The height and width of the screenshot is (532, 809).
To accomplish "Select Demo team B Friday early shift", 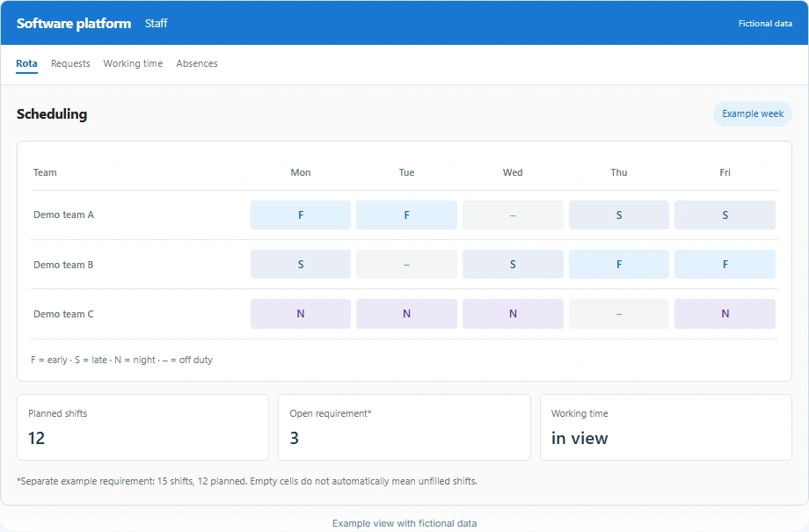I will point(725,264).
